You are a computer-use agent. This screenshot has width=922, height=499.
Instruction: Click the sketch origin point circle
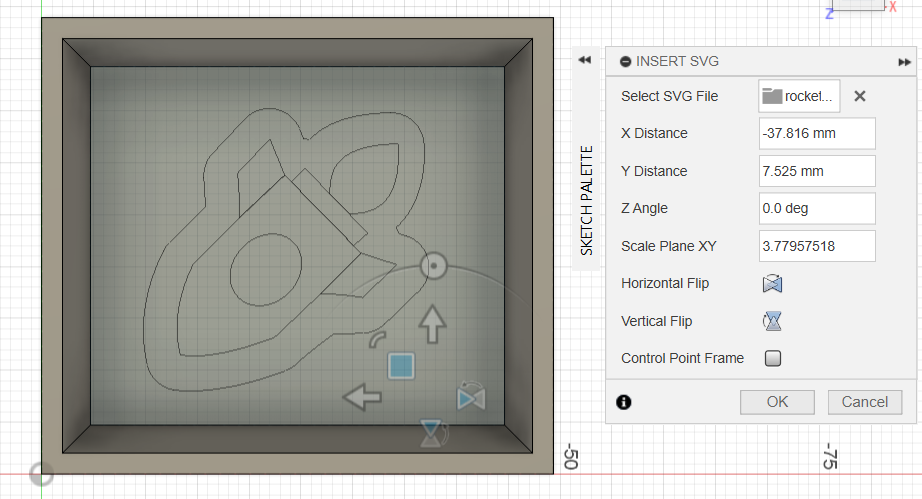tap(41, 474)
